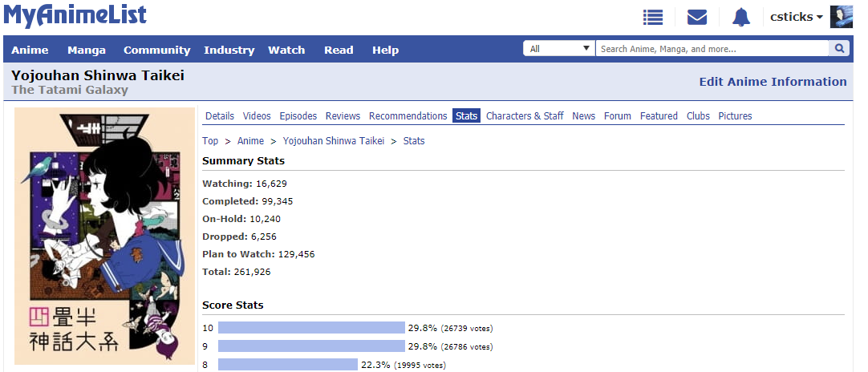Click the Plan to Watch: 129,456 stat
Screen dimensions: 868x372
click(258, 254)
